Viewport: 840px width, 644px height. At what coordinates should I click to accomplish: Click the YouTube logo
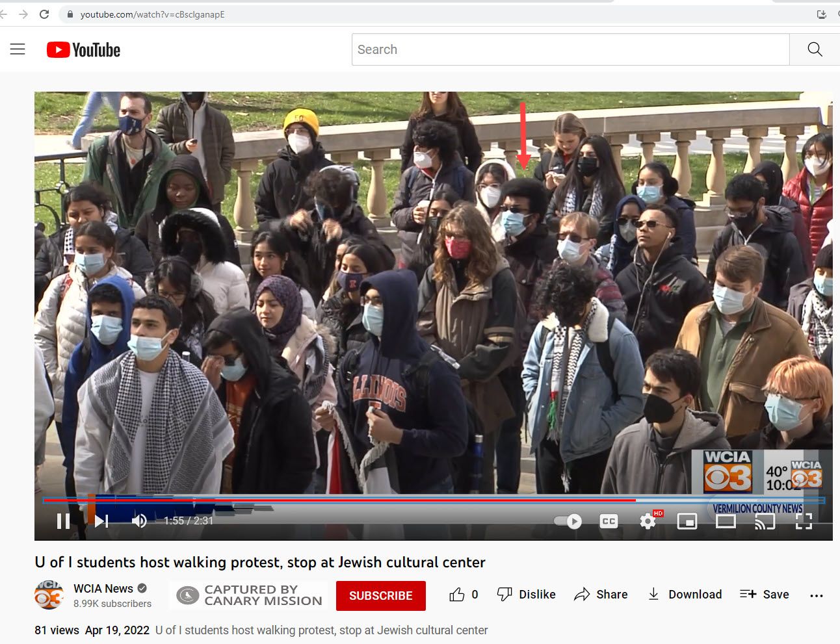[83, 50]
